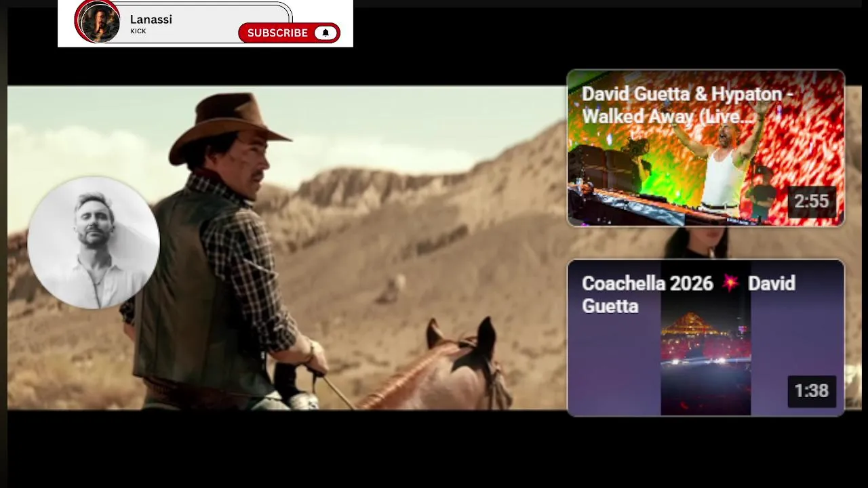Click the notification bell icon in Subscribe

325,33
